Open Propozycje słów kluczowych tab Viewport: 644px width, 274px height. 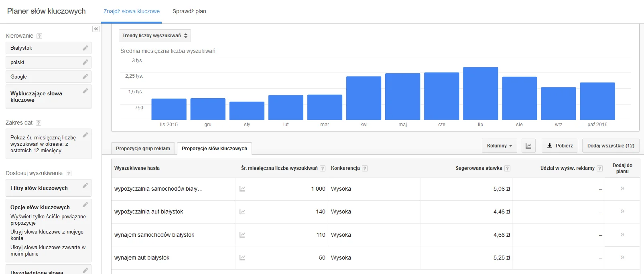(x=214, y=149)
